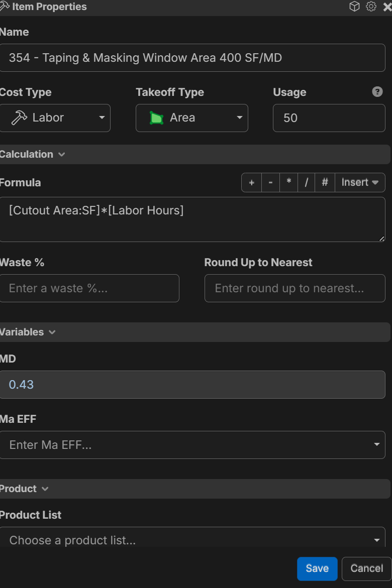
Task: Click the MD variable value field
Action: coord(192,385)
